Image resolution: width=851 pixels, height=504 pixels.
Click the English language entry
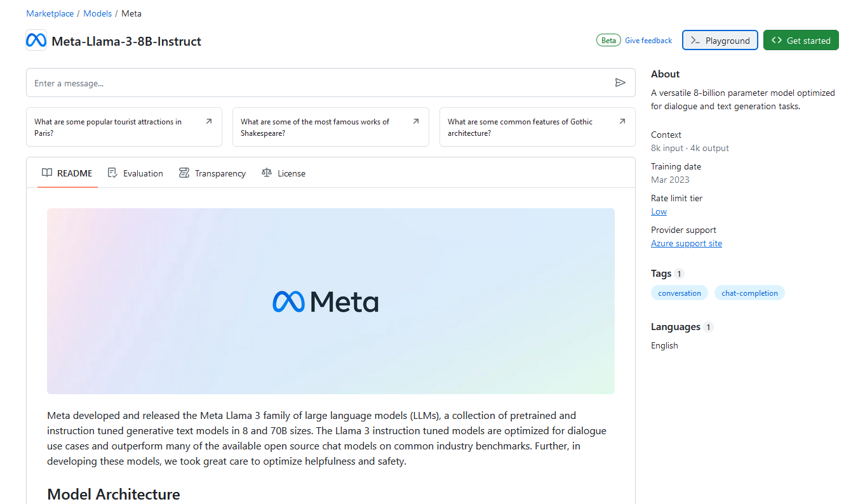point(664,345)
